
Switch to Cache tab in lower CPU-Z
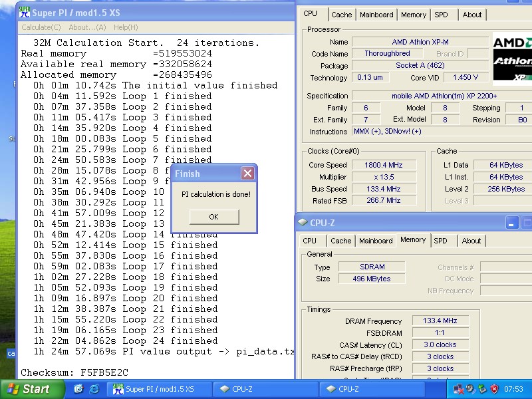tap(340, 241)
